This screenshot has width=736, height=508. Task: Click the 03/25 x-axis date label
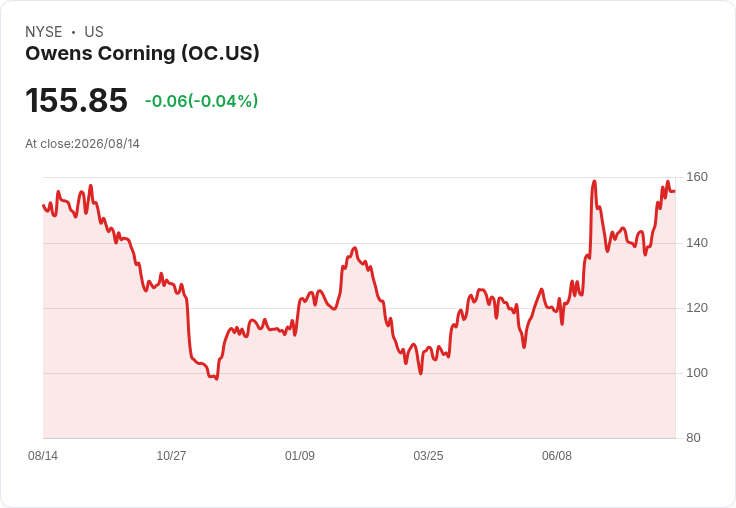pyautogui.click(x=428, y=455)
